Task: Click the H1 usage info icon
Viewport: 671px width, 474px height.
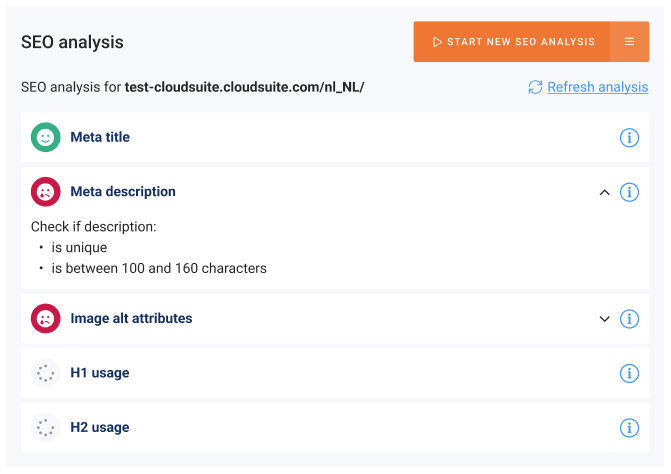Action: tap(629, 373)
